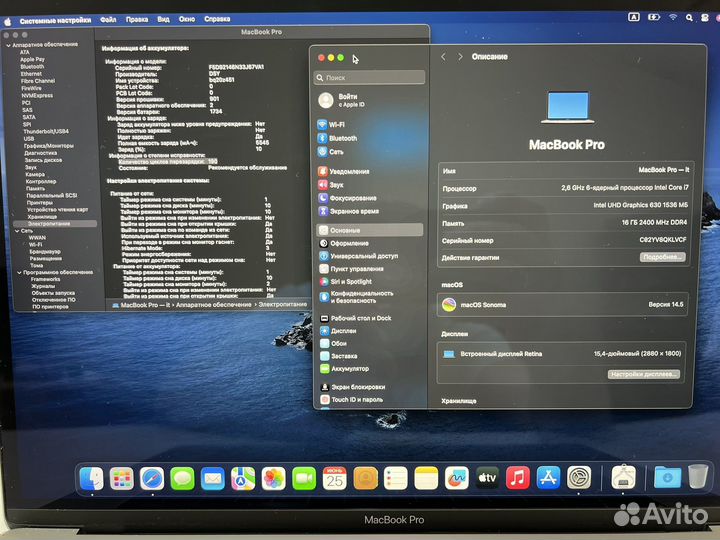Open Trash in the Dock
Image resolution: width=720 pixels, height=540 pixels.
(698, 477)
